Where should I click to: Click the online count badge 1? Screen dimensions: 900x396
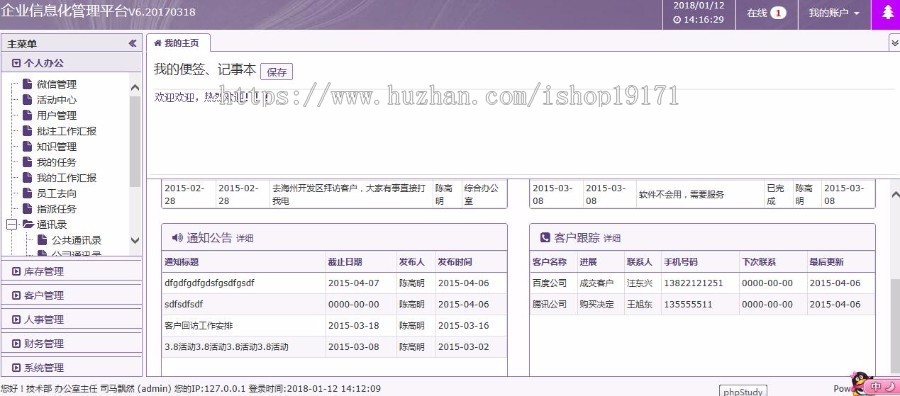[x=778, y=13]
